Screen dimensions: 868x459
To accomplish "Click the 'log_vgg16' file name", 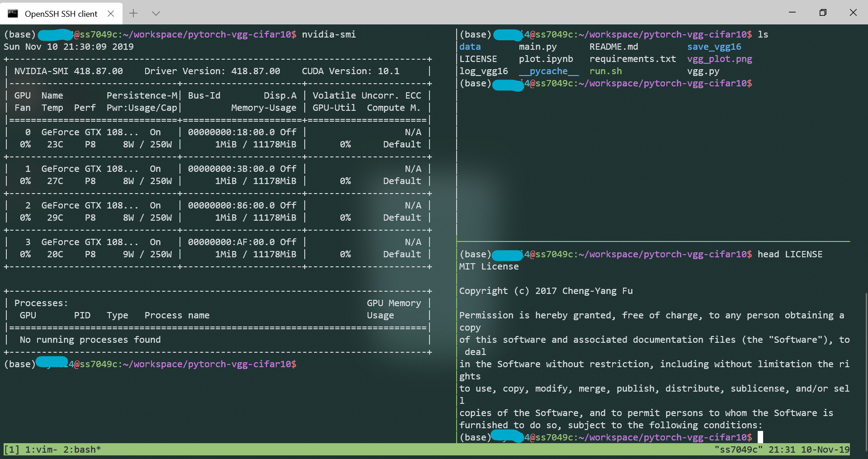I will (x=483, y=71).
